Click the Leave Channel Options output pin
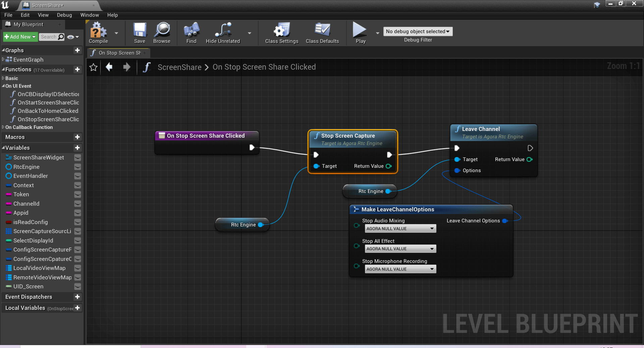The image size is (644, 348). [505, 221]
